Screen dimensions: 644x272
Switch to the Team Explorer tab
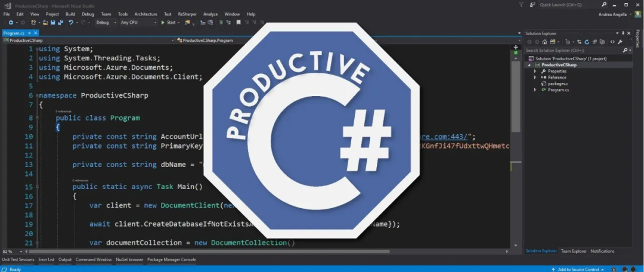pos(574,251)
